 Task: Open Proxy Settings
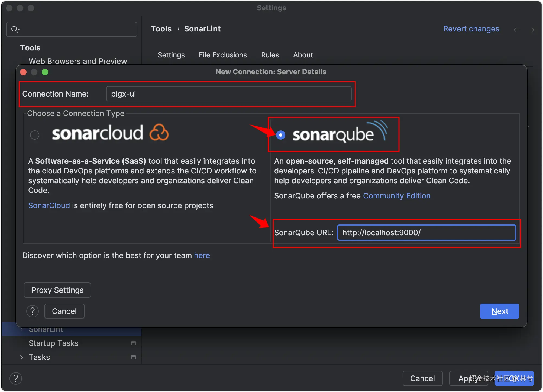[x=57, y=290]
